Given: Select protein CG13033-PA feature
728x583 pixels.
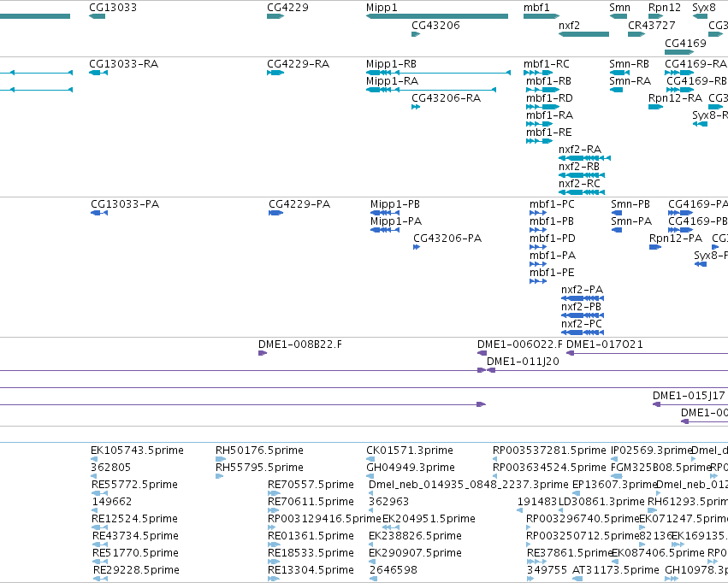Looking at the screenshot, I should tap(99, 213).
